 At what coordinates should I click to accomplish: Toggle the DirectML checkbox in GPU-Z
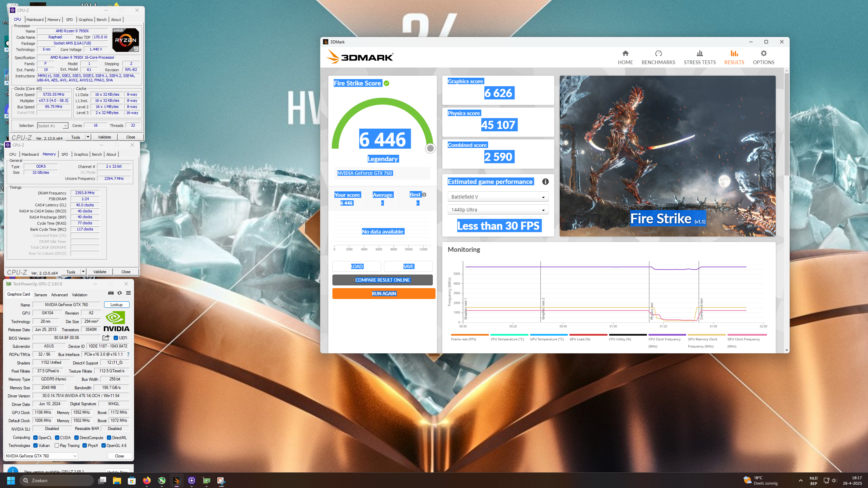coord(109,437)
